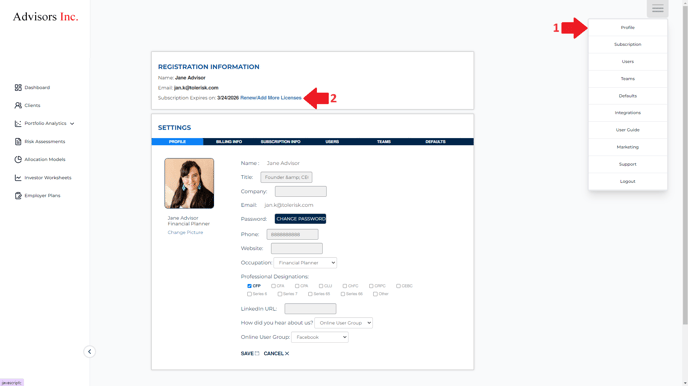Expand the Portfolio Analytics submenu
688x386 pixels.
point(72,124)
